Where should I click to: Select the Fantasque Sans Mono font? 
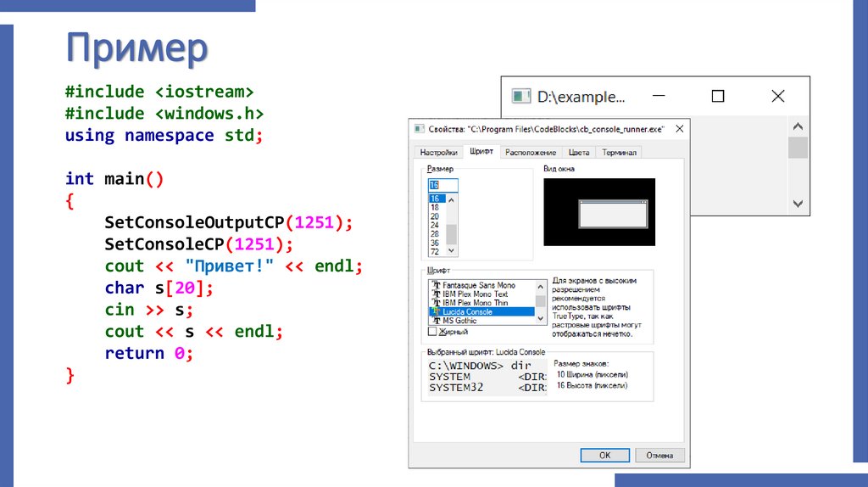click(479, 286)
